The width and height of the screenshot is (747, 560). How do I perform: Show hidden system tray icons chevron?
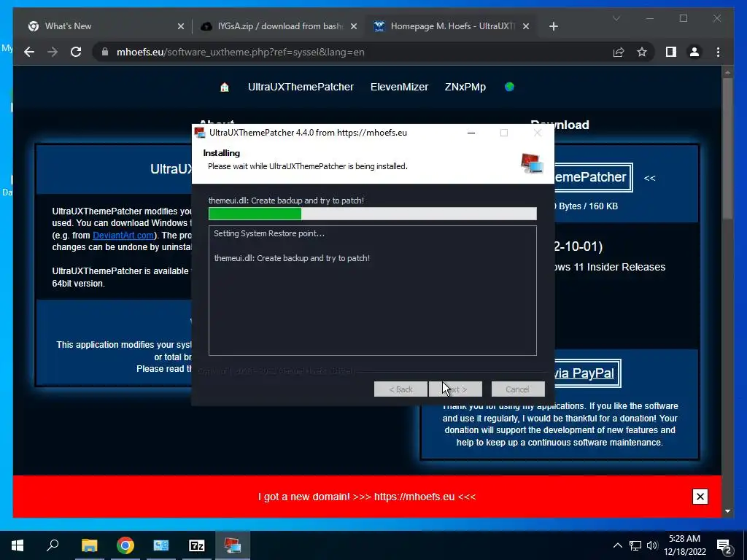[x=617, y=545]
